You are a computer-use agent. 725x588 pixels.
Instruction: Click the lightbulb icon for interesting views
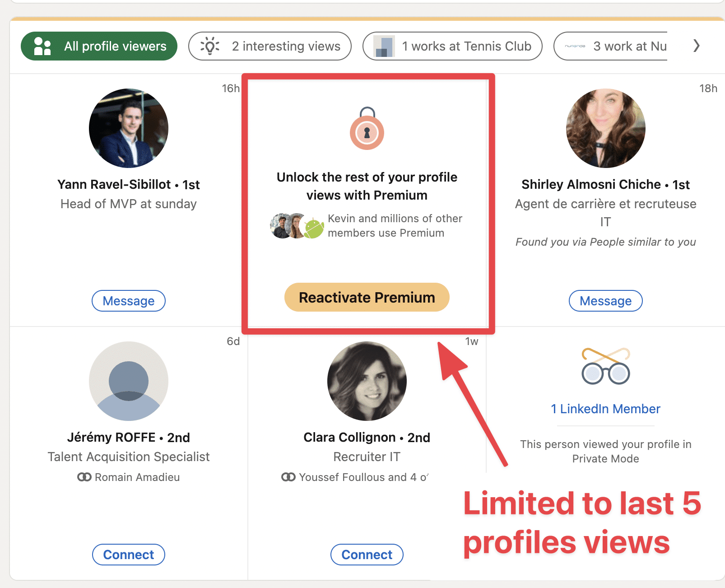coord(210,46)
